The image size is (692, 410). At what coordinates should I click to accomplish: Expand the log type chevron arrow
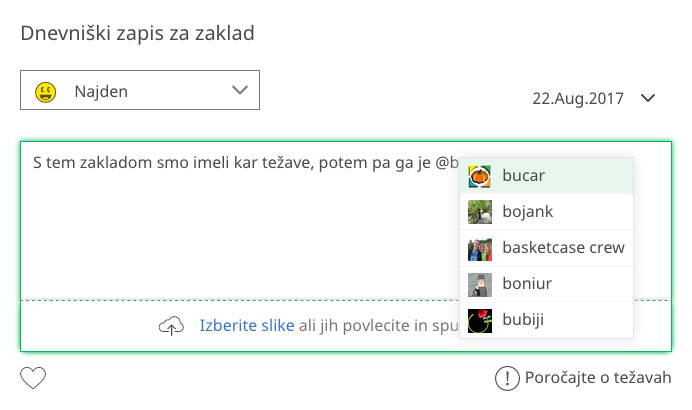pyautogui.click(x=240, y=90)
